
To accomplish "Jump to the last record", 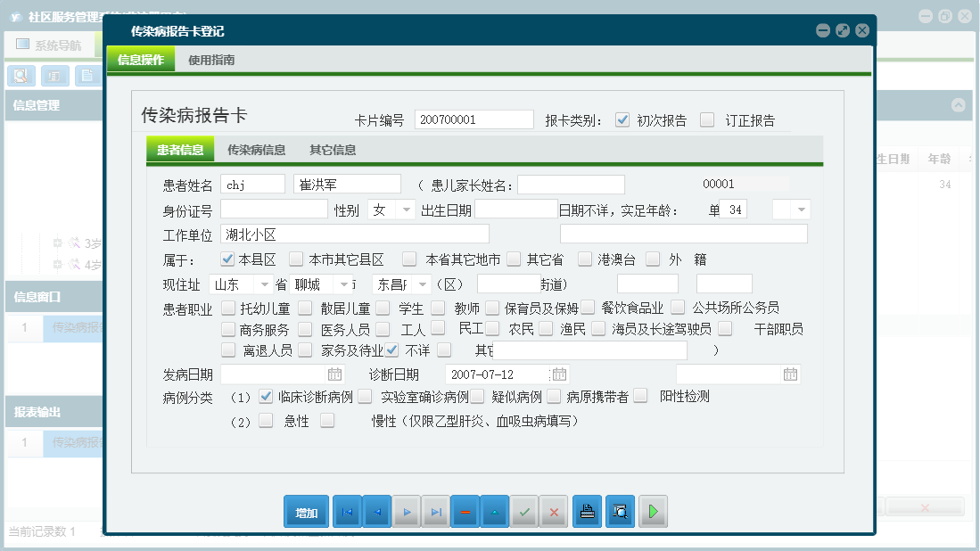I will click(x=435, y=511).
